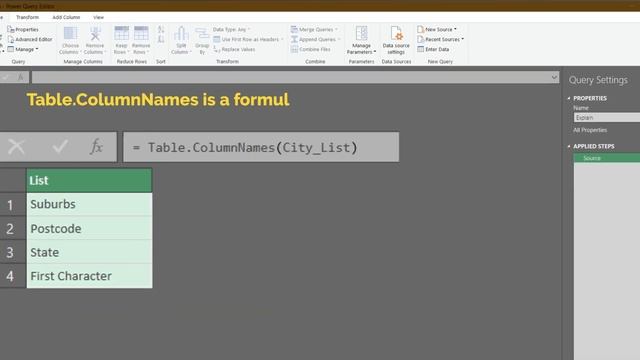This screenshot has height=360, width=640.
Task: Open Manage Parameters
Action: coord(361,40)
